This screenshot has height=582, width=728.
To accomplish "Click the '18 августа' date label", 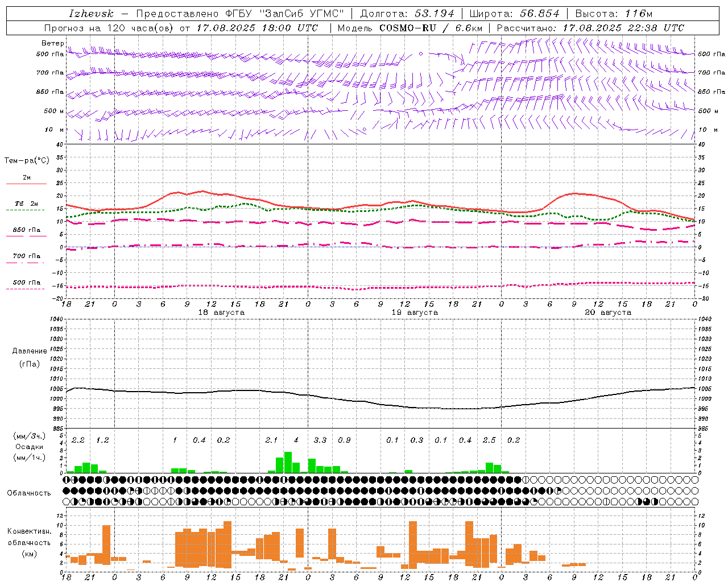I will pos(221,313).
